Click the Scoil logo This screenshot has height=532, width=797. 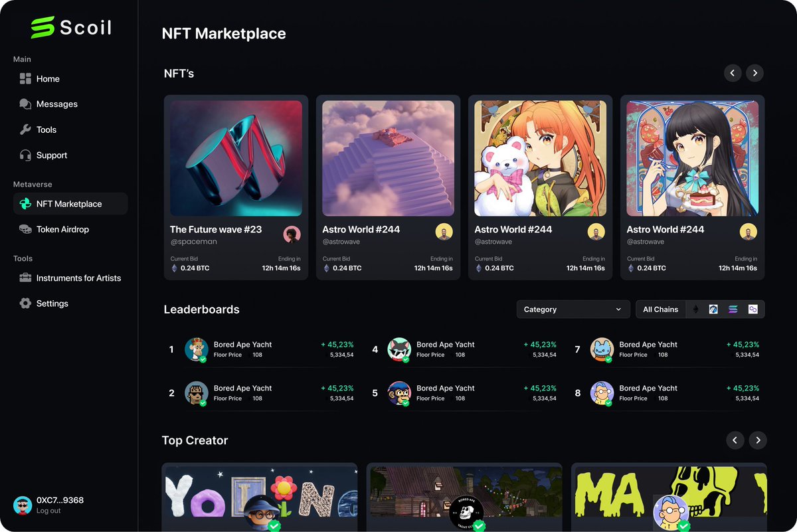71,27
